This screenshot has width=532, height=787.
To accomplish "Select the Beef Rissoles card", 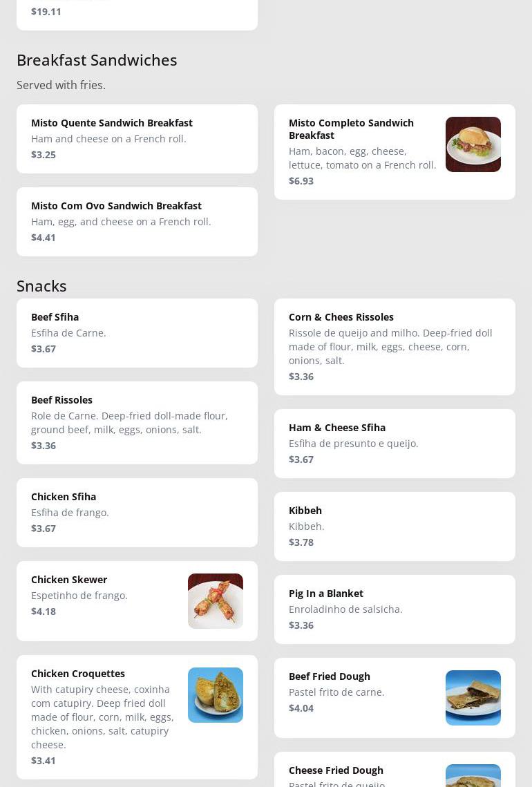I will 137,422.
